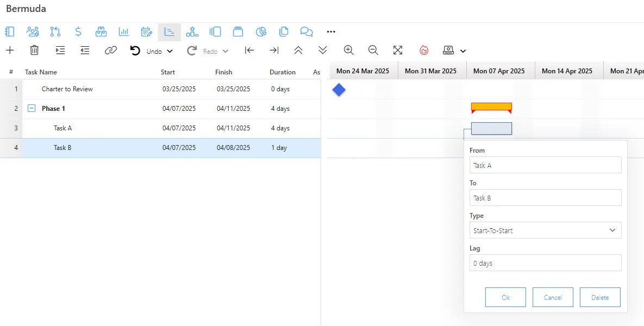This screenshot has width=644, height=326.
Task: Click the trash delete icon
Action: pos(34,50)
